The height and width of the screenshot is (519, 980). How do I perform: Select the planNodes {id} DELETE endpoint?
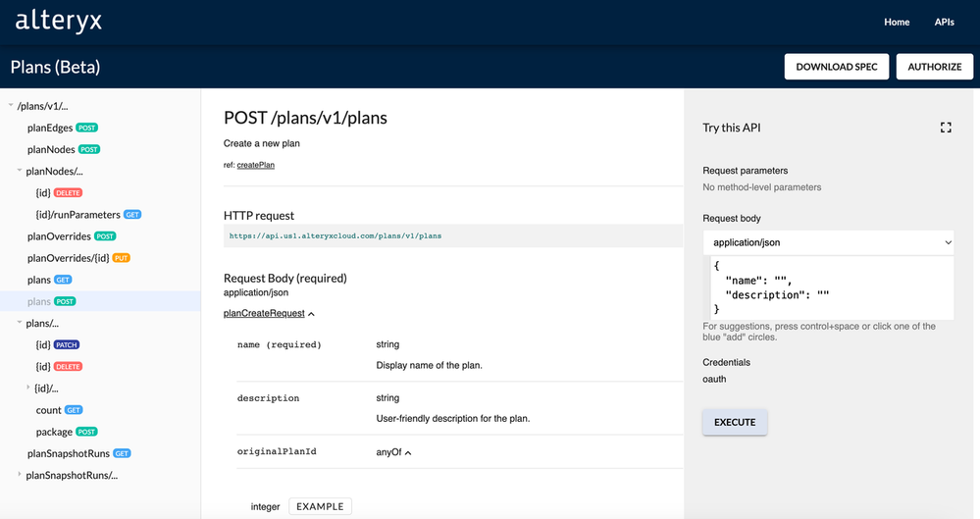(x=60, y=192)
